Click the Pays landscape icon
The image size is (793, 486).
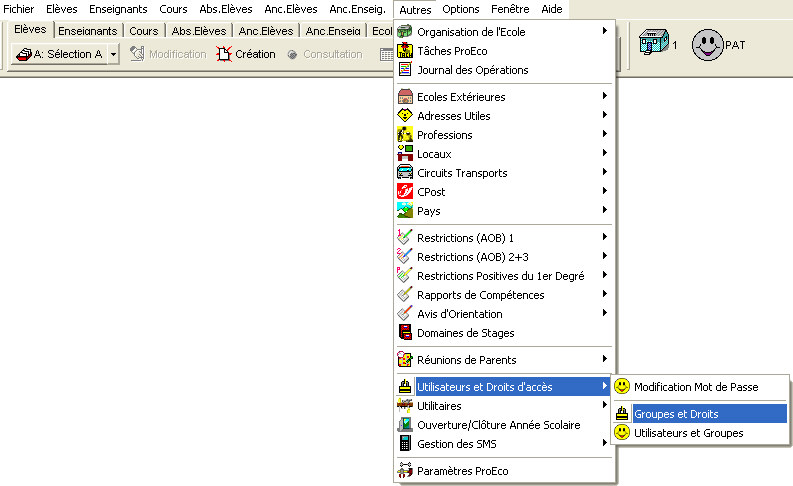tap(405, 210)
